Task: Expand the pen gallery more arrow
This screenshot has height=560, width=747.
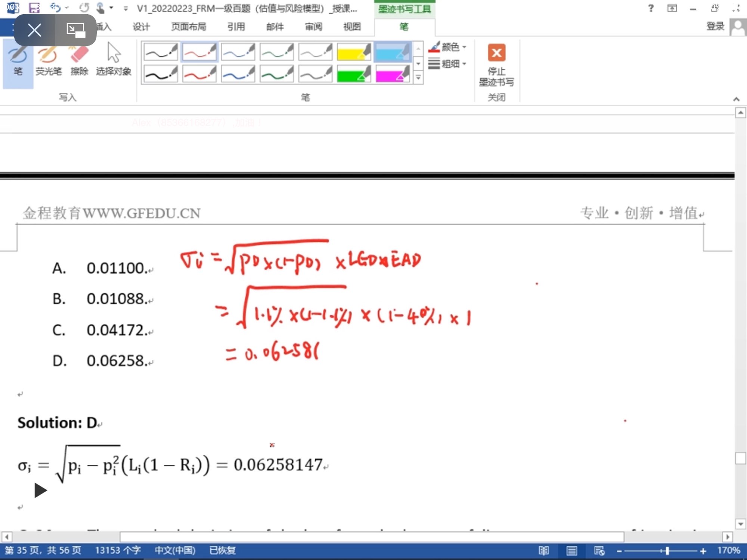Action: pyautogui.click(x=418, y=78)
